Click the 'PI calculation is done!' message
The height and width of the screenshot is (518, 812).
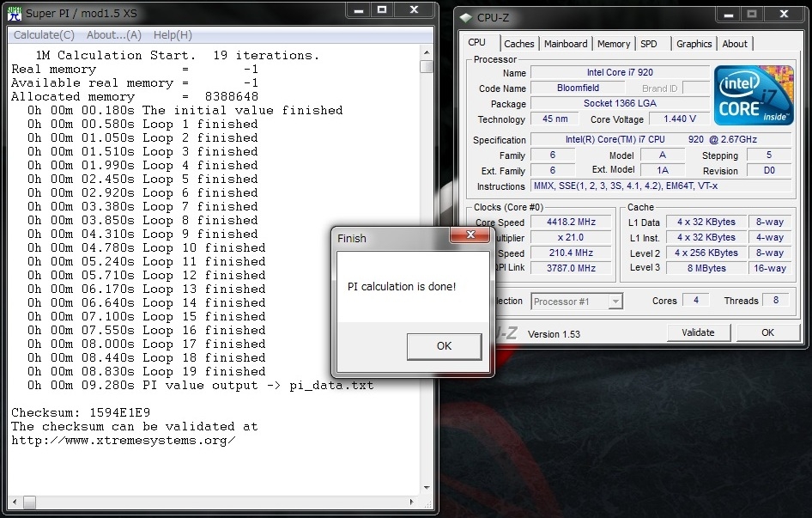(402, 287)
